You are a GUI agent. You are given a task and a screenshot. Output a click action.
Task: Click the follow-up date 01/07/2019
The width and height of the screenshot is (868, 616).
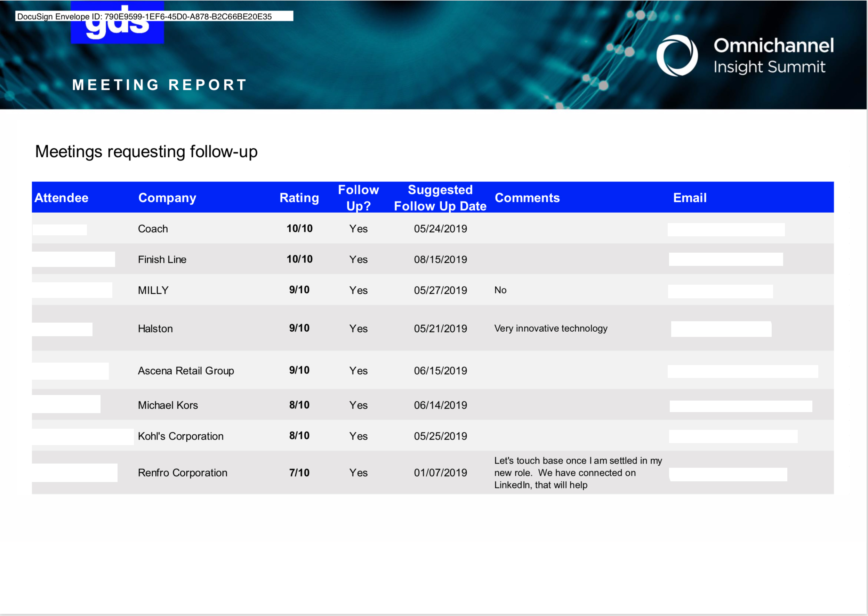[x=441, y=473]
